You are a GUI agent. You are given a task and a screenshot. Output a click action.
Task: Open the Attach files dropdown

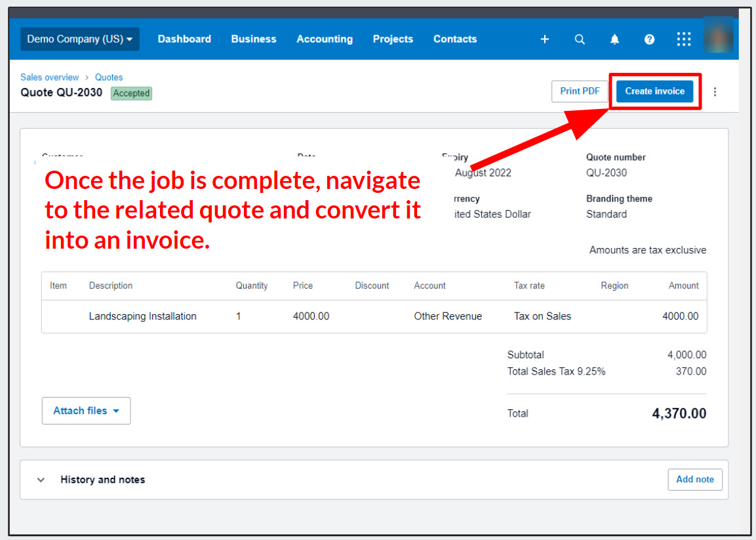[x=86, y=411]
